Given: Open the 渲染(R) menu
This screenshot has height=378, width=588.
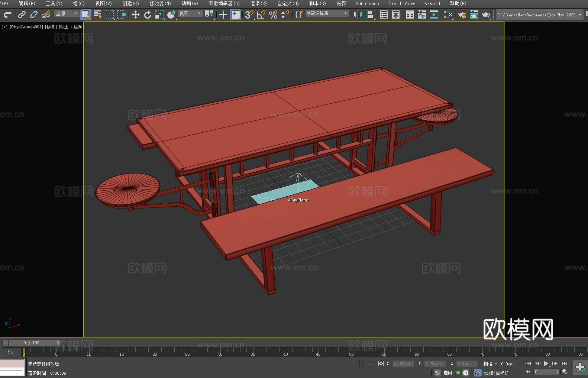Looking at the screenshot, I should tap(258, 3).
